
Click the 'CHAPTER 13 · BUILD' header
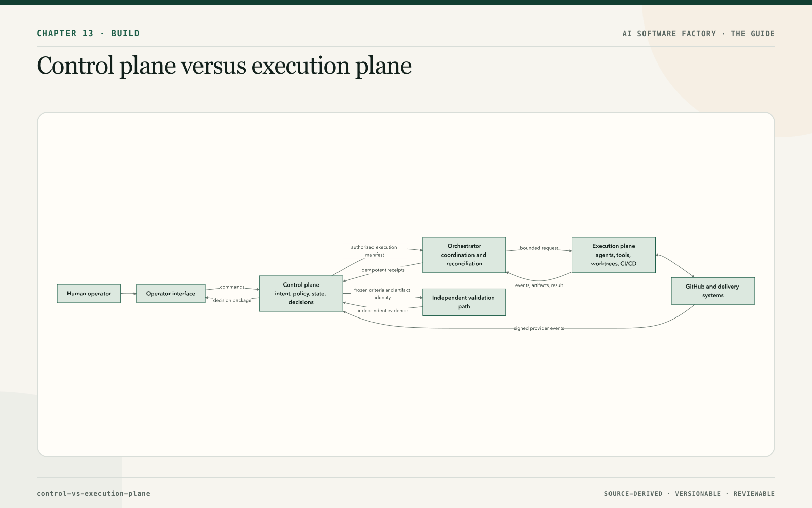(x=88, y=34)
